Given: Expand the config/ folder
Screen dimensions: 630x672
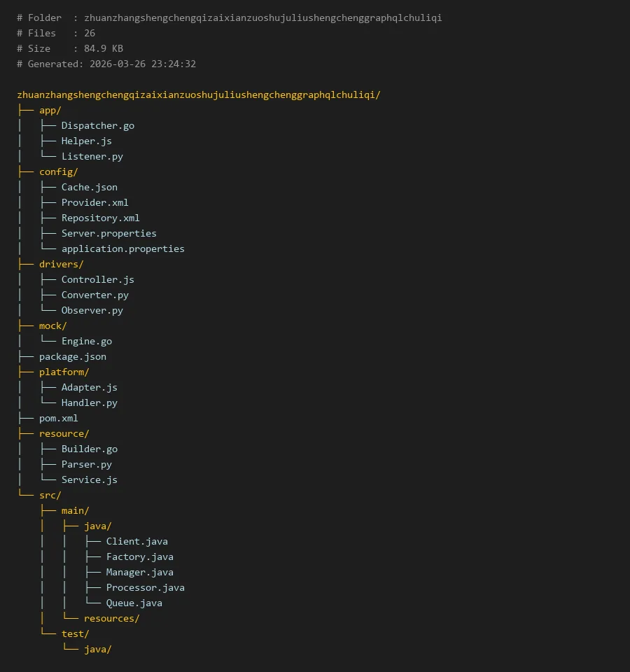Looking at the screenshot, I should 58,172.
